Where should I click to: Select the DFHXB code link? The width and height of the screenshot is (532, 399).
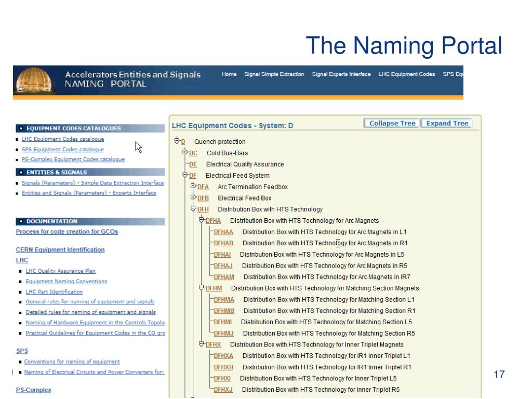[223, 367]
